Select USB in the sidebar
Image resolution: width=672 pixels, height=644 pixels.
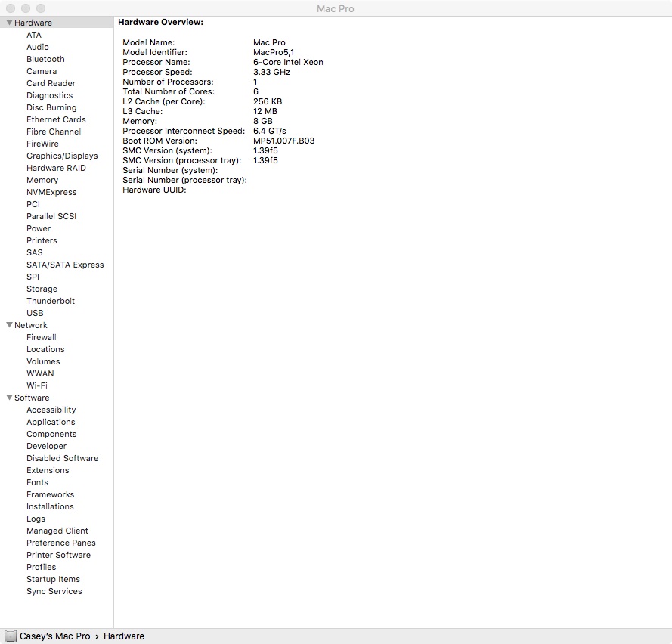pyautogui.click(x=35, y=313)
